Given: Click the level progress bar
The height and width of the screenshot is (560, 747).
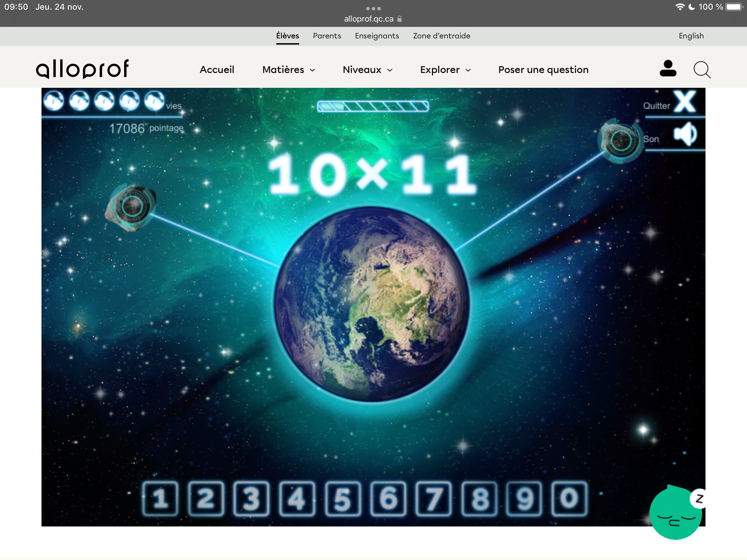Looking at the screenshot, I should pos(373,106).
